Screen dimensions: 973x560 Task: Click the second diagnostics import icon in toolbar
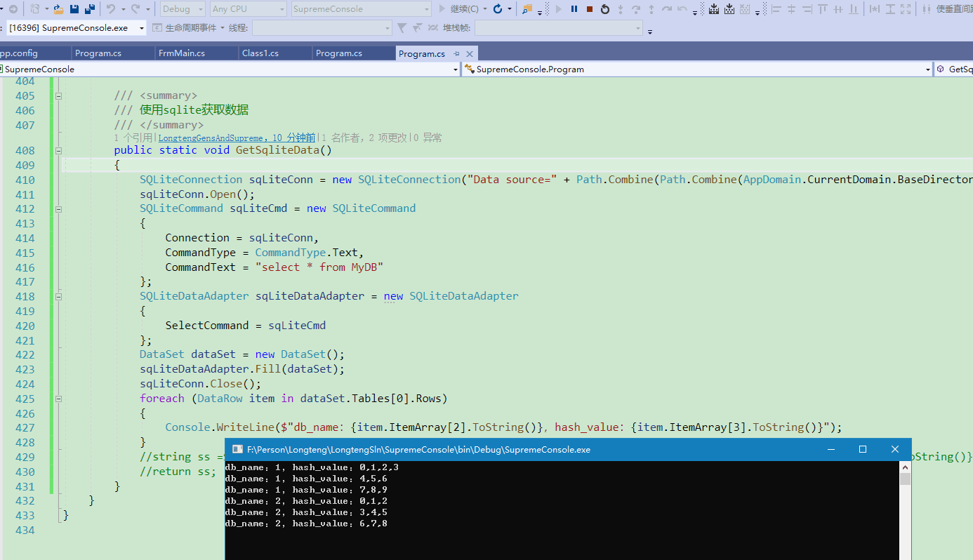729,9
